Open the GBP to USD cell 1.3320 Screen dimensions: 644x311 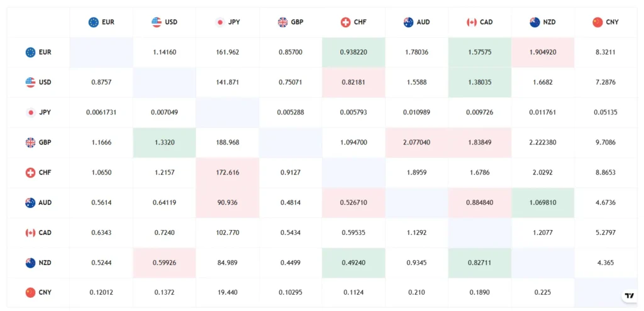pyautogui.click(x=164, y=143)
